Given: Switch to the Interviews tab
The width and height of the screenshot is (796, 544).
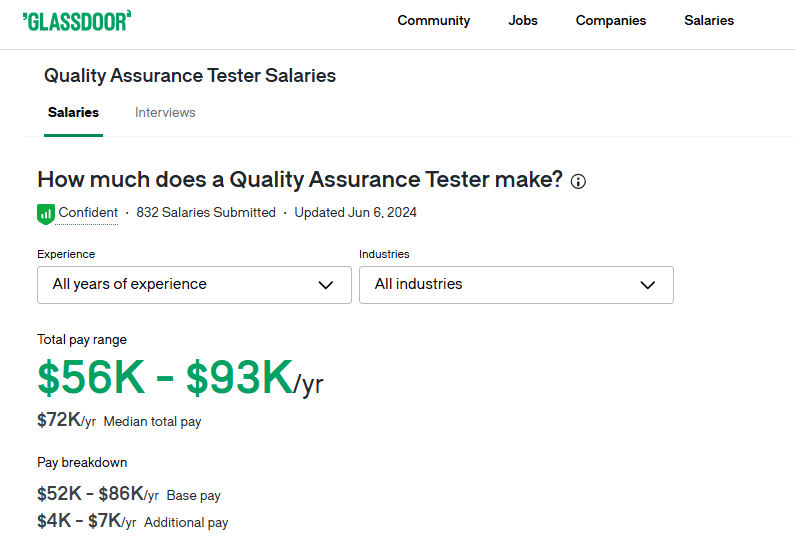Looking at the screenshot, I should (165, 113).
